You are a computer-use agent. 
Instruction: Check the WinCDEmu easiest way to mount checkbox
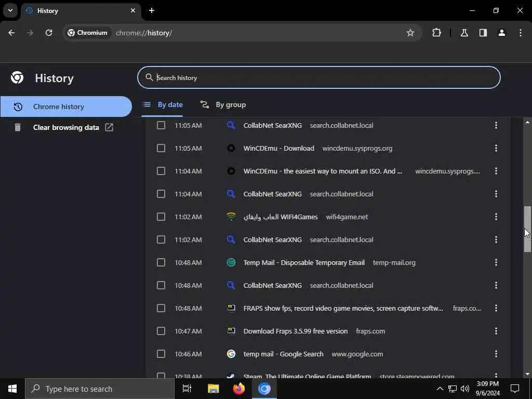pos(161,171)
